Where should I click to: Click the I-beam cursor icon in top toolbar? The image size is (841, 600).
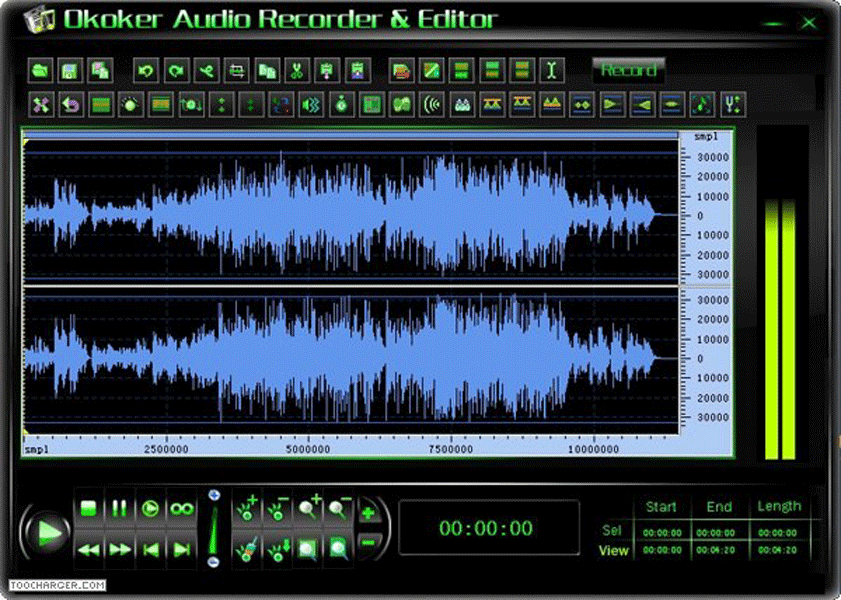point(552,71)
